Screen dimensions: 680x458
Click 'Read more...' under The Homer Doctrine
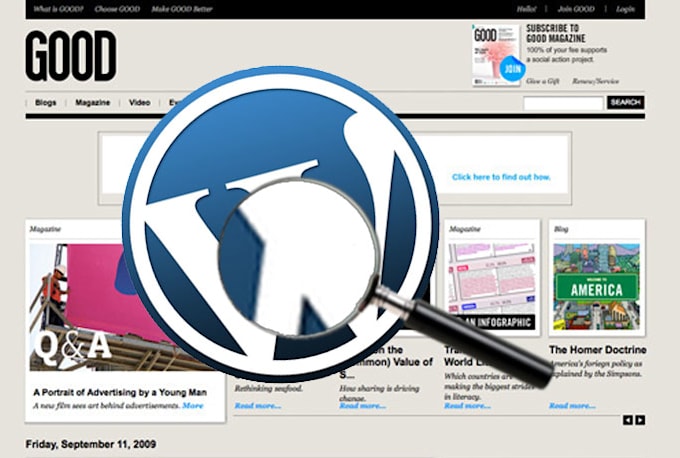[572, 406]
